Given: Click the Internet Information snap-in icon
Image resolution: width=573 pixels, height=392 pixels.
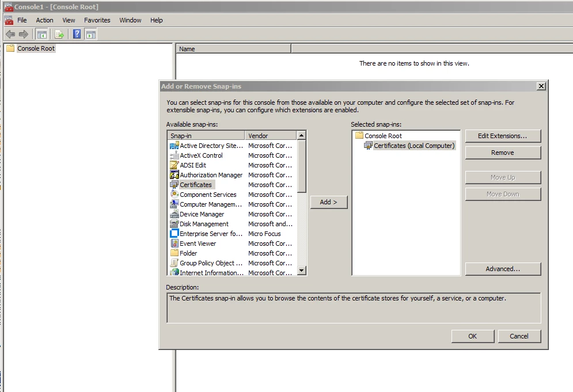Looking at the screenshot, I should click(174, 272).
